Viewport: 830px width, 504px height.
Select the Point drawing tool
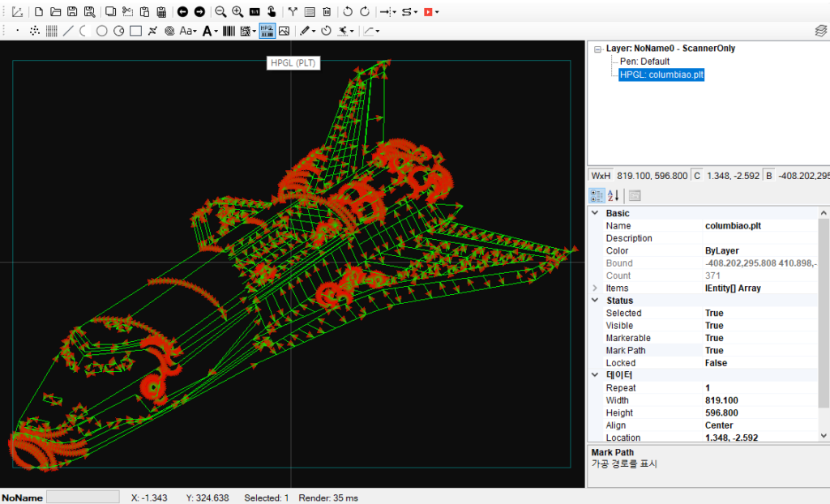tap(18, 31)
